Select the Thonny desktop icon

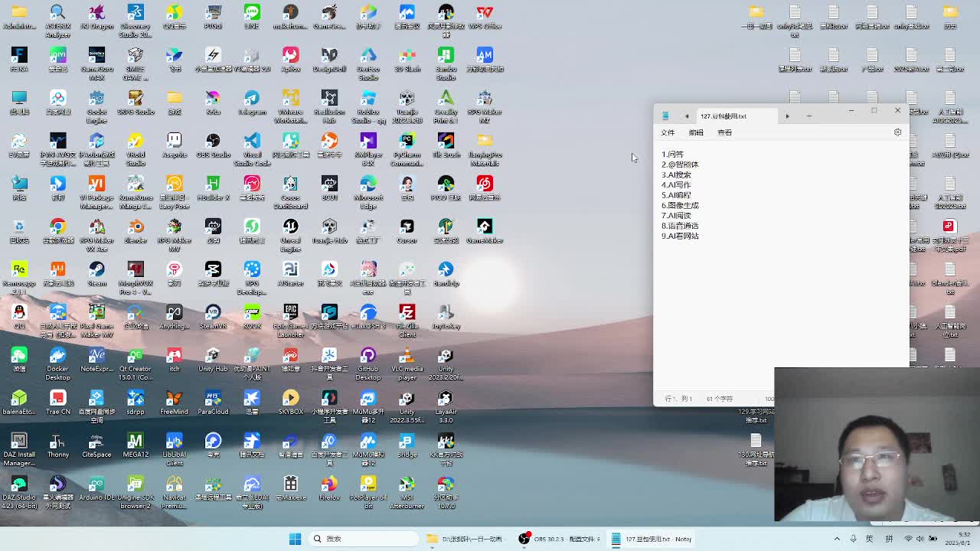(x=57, y=445)
